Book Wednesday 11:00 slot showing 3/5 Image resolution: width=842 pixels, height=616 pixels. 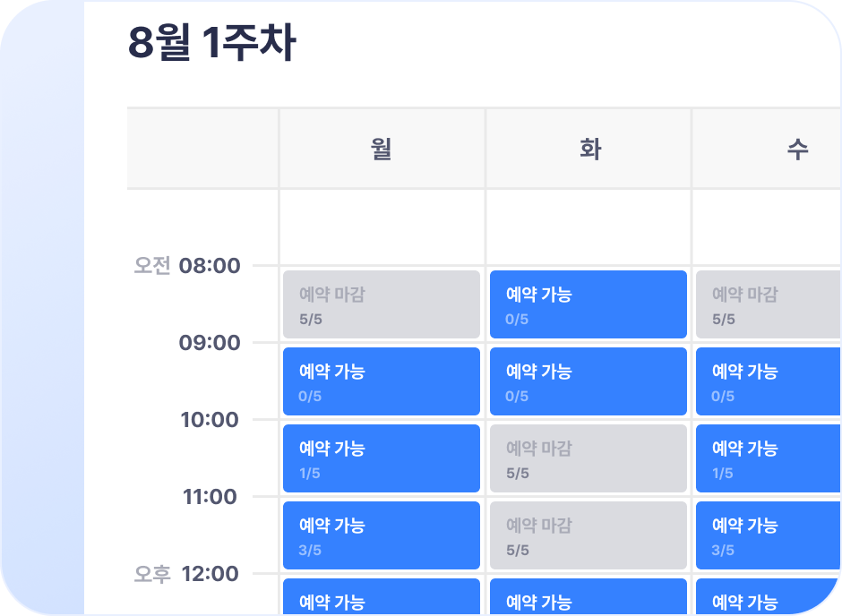[x=769, y=535]
